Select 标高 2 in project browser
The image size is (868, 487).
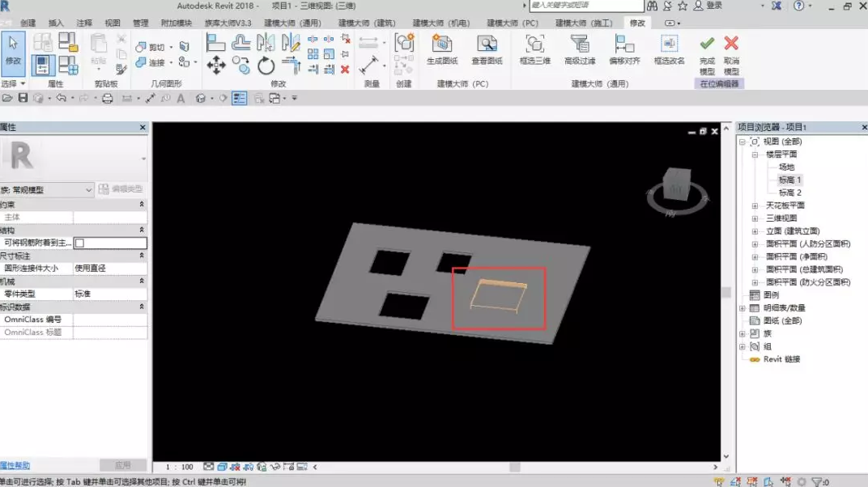pos(789,193)
